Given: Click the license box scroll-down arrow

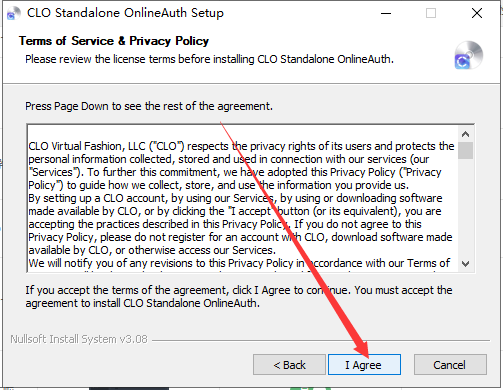Looking at the screenshot, I should pyautogui.click(x=465, y=264).
